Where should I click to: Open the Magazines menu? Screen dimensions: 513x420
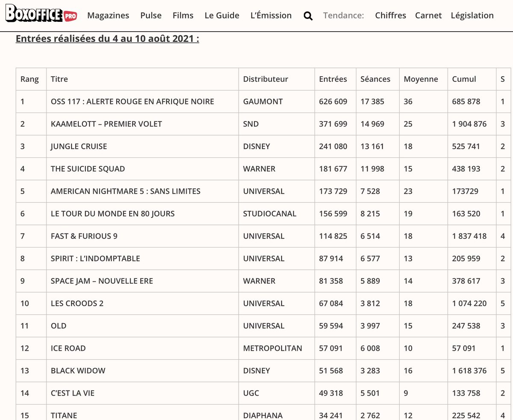click(108, 15)
